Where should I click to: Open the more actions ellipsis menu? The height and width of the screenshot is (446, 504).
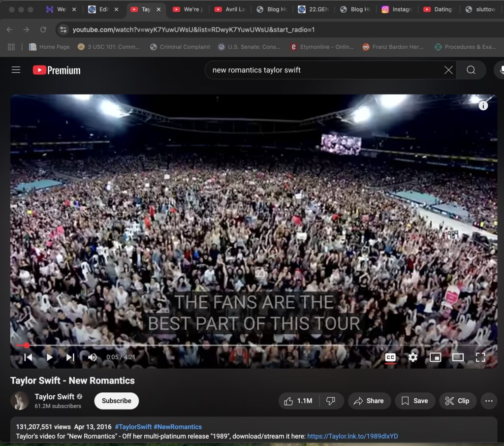[x=489, y=401]
